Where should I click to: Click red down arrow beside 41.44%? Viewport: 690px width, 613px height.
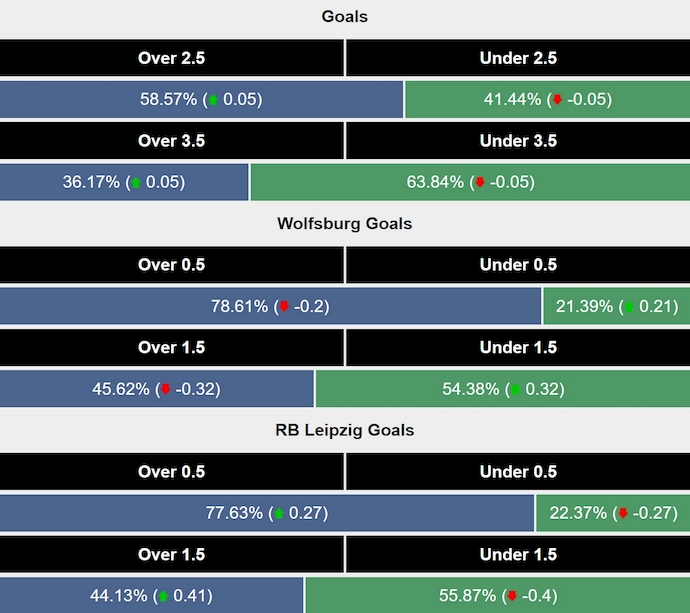coord(557,100)
